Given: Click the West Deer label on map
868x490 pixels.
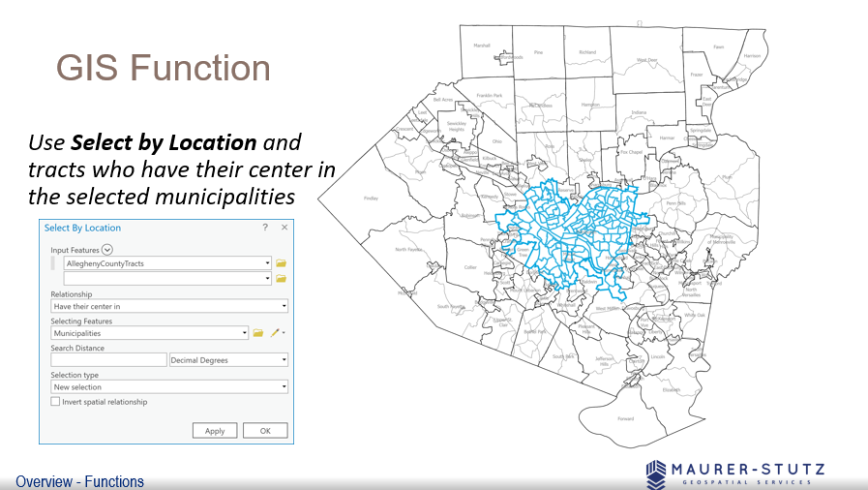Looking at the screenshot, I should 646,60.
